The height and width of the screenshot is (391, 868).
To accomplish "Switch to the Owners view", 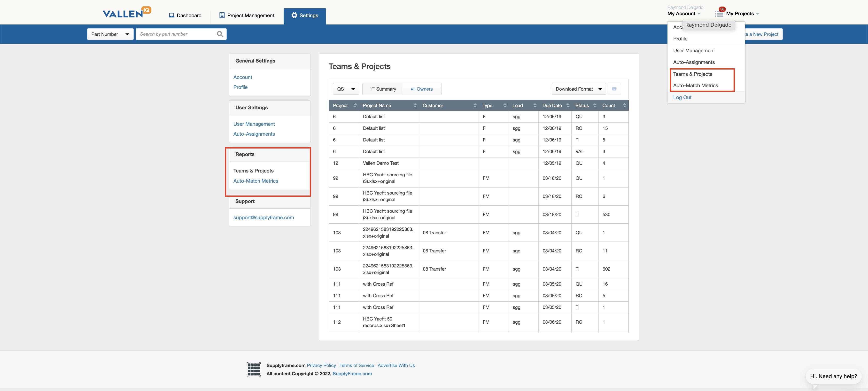I will pyautogui.click(x=422, y=89).
